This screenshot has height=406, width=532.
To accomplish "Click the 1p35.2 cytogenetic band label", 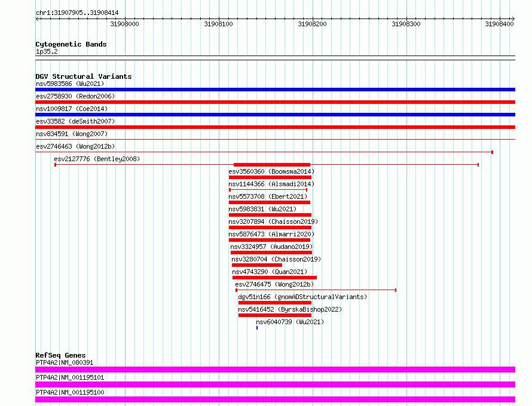I will pos(47,51).
